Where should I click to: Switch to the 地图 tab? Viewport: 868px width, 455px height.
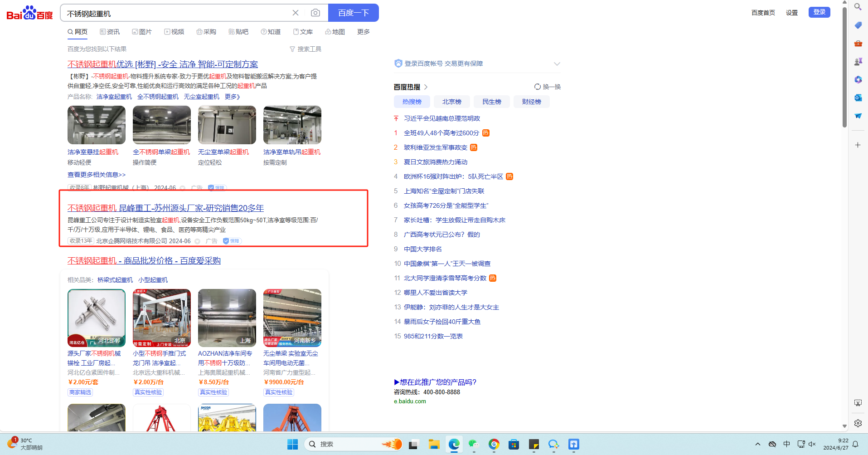[335, 32]
